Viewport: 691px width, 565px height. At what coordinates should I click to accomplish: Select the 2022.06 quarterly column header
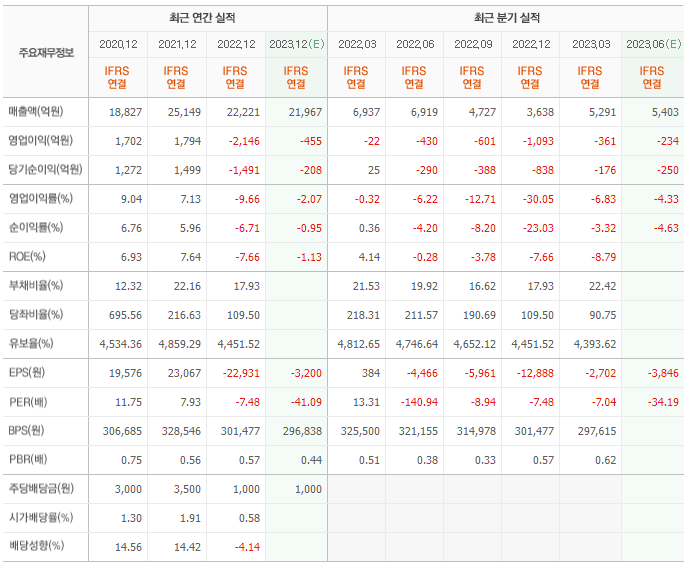[x=415, y=44]
